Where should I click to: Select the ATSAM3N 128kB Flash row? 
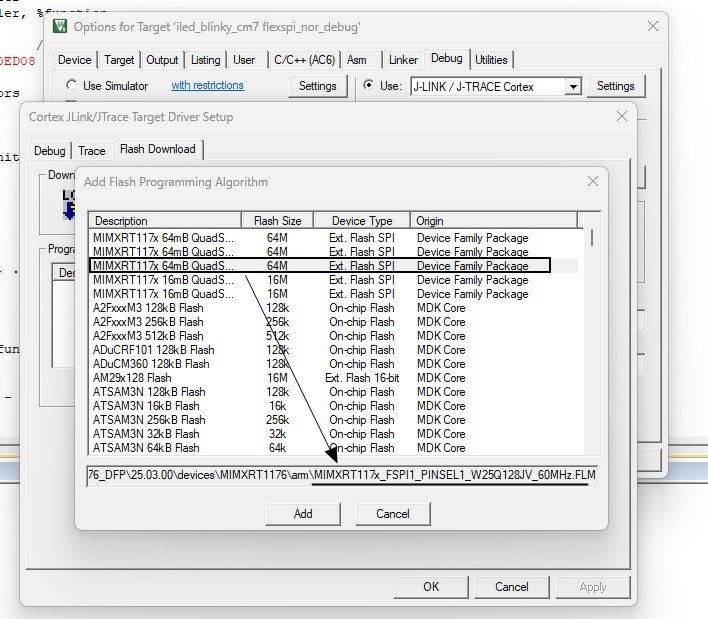[333, 392]
